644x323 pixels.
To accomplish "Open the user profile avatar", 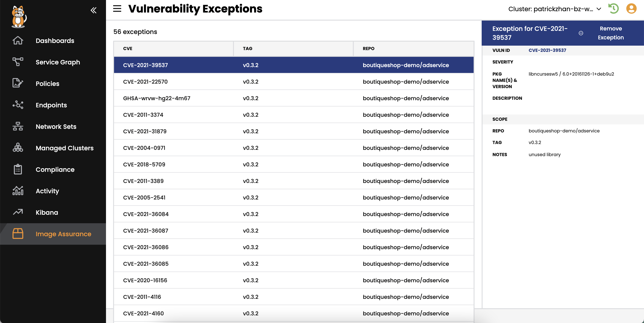I will pyautogui.click(x=631, y=9).
